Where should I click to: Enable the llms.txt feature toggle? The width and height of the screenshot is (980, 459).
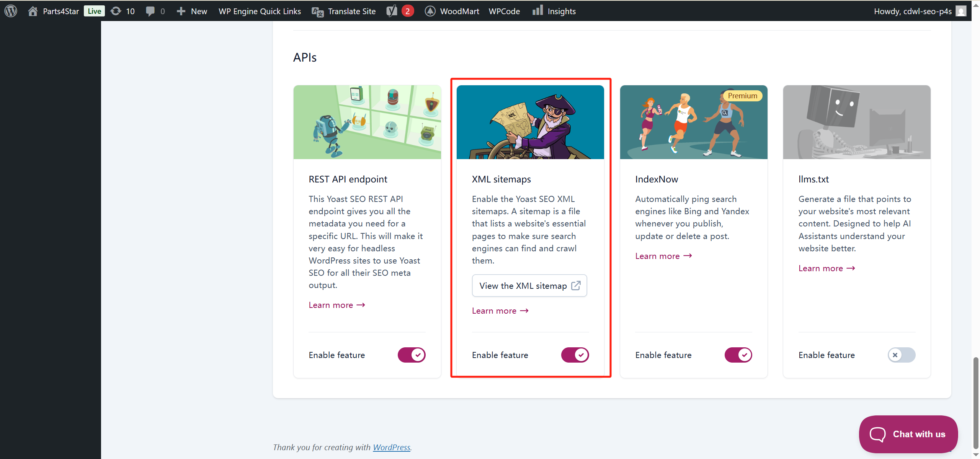click(901, 355)
